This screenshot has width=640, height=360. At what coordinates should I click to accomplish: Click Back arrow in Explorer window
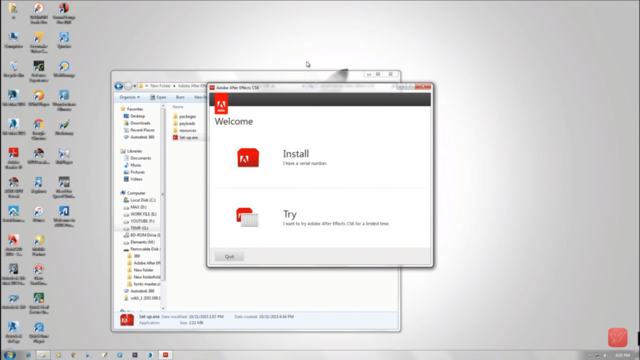[x=119, y=86]
